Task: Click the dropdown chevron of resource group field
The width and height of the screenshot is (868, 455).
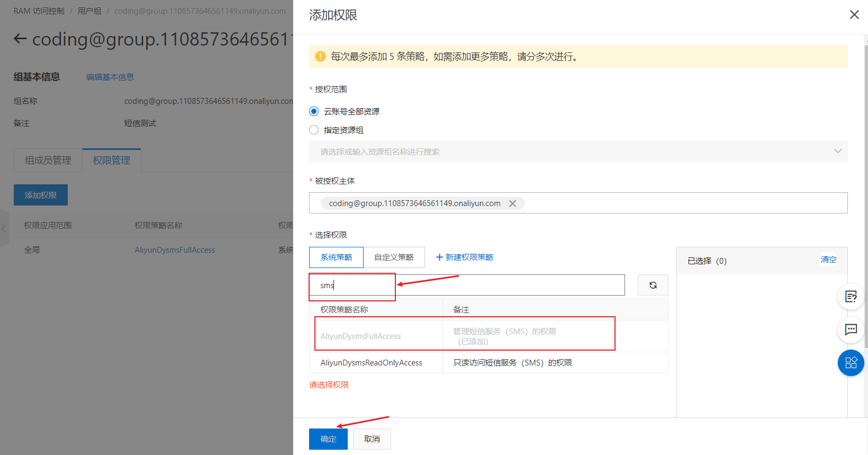Action: [837, 151]
